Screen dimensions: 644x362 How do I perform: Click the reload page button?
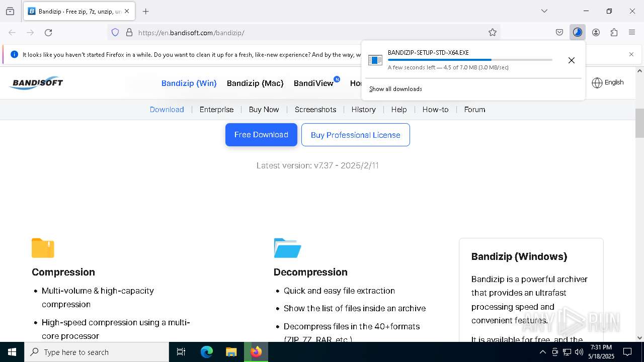[48, 33]
